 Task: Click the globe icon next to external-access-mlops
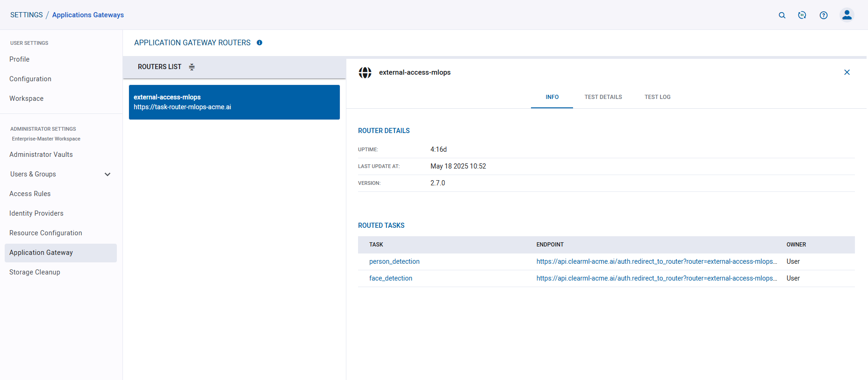pos(365,73)
